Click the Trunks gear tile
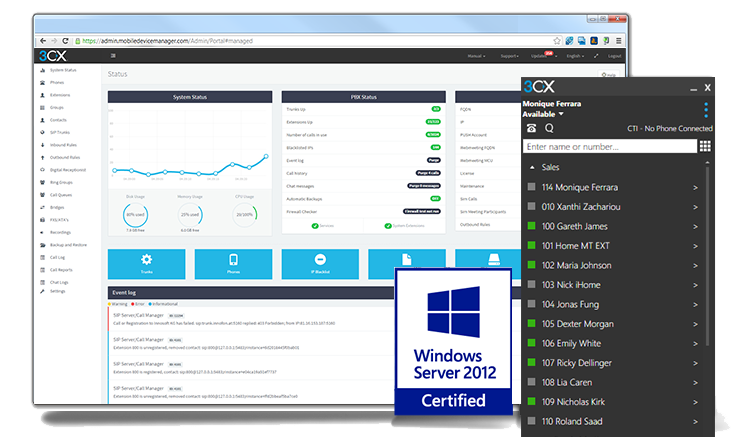Screen dimensions: 747x437 pyautogui.click(x=146, y=264)
